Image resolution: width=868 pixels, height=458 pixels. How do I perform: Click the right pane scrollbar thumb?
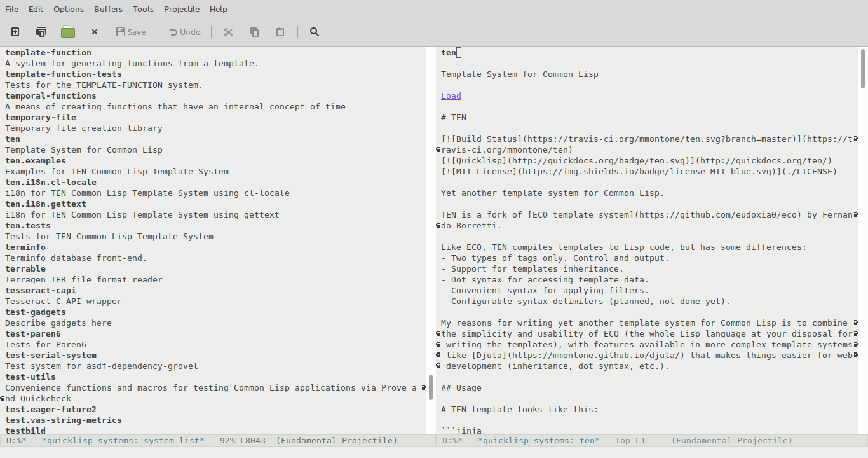[x=863, y=68]
